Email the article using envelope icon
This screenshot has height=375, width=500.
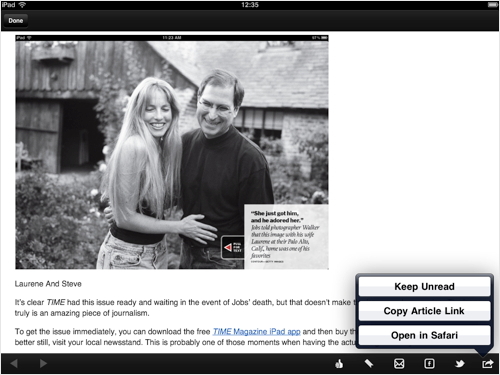pyautogui.click(x=399, y=364)
